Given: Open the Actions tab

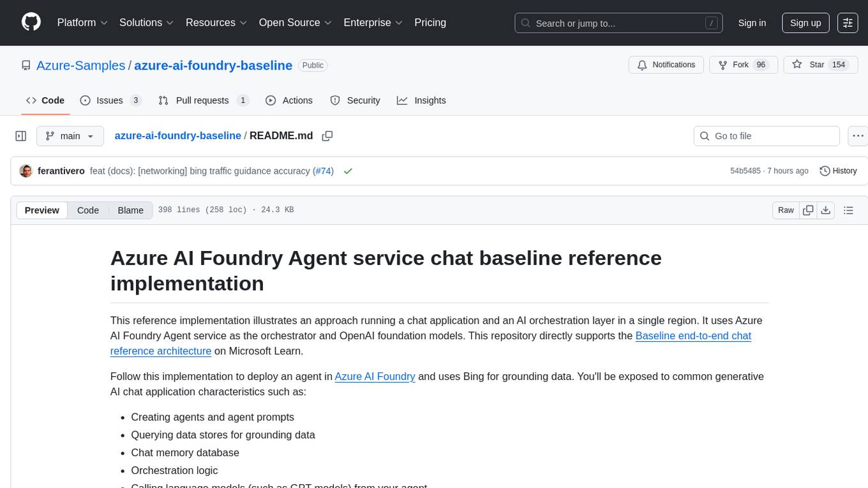Looking at the screenshot, I should (x=289, y=100).
